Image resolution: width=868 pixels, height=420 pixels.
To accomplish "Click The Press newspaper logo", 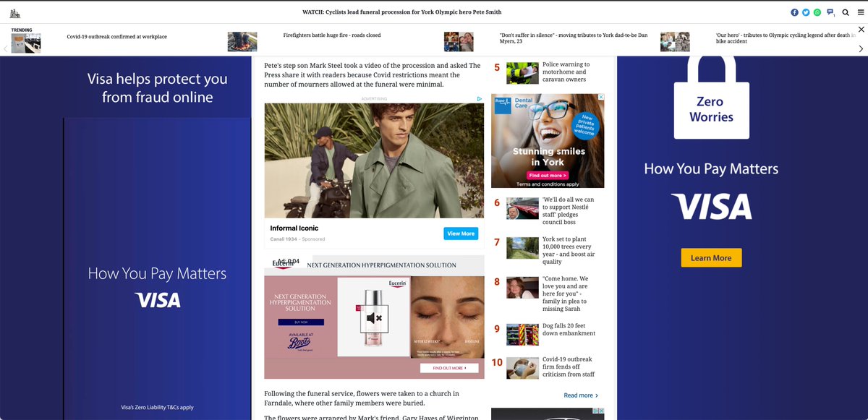I will (15, 12).
